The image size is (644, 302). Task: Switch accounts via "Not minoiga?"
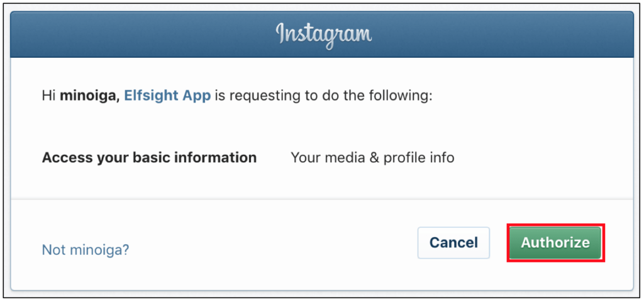coord(86,249)
